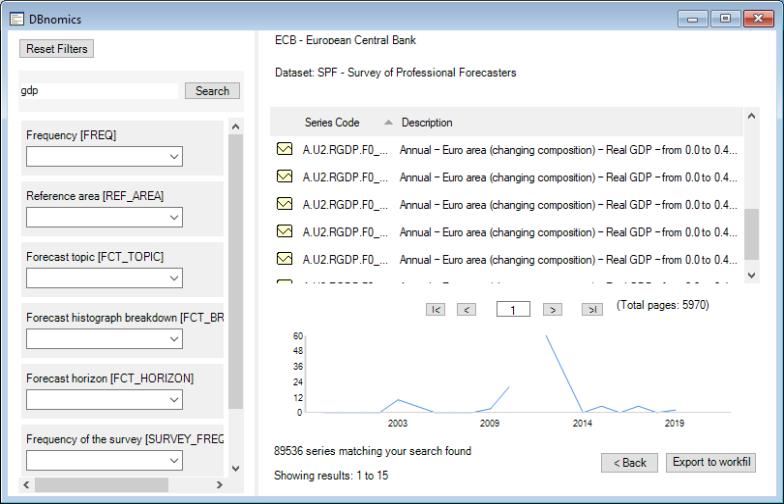Expand the Forecast topic dropdown

pos(105,278)
